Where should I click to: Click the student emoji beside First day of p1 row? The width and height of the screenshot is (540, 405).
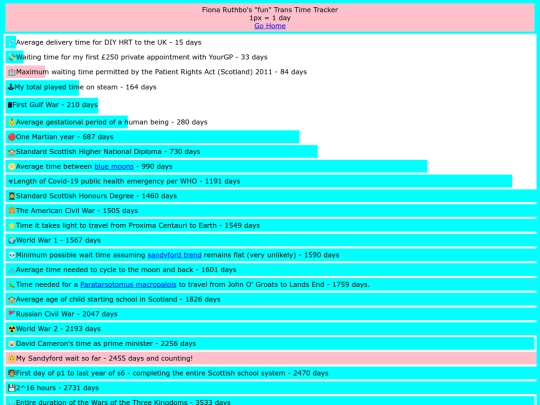click(11, 373)
